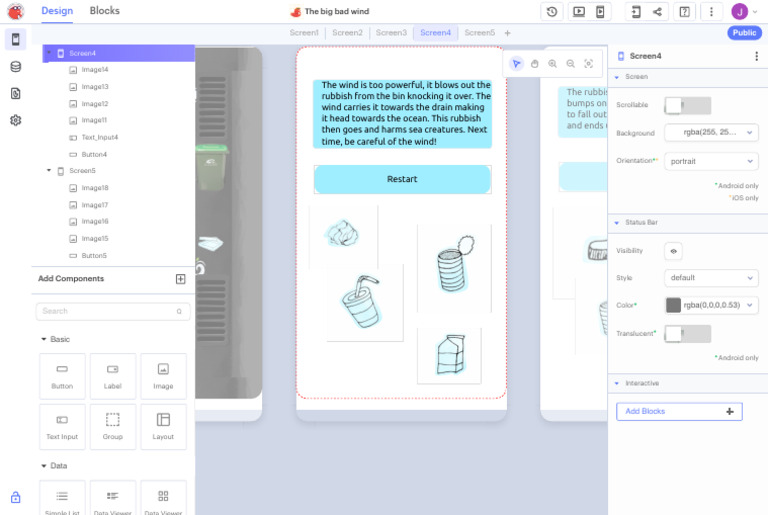Click the lock icon at bottom left

click(16, 497)
